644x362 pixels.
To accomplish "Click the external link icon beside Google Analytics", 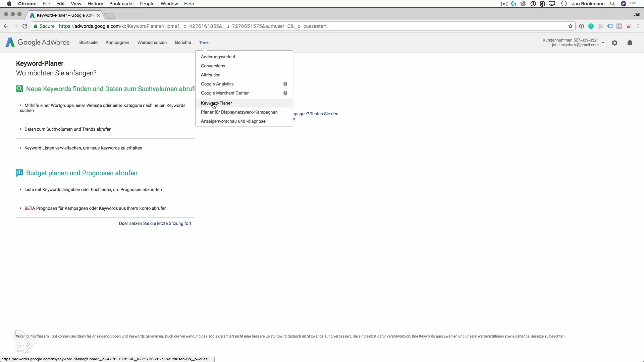I will tap(285, 84).
